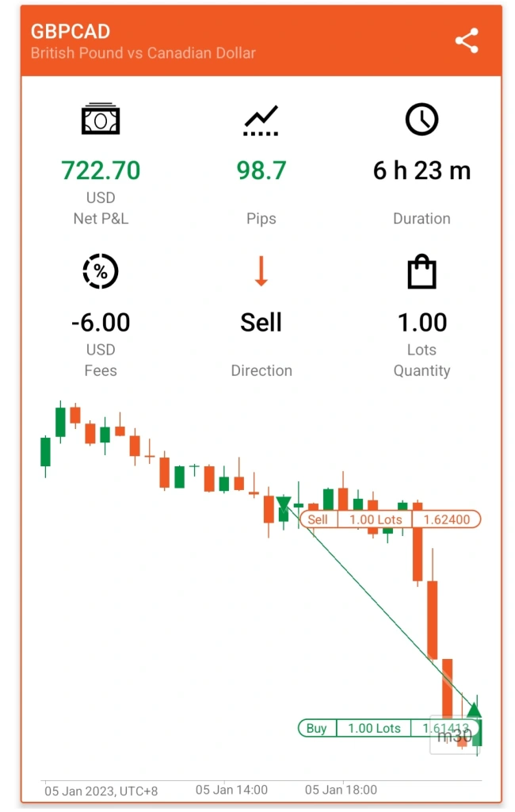The image size is (515, 812).
Task: Click the green exit triangle marker
Action: [474, 708]
